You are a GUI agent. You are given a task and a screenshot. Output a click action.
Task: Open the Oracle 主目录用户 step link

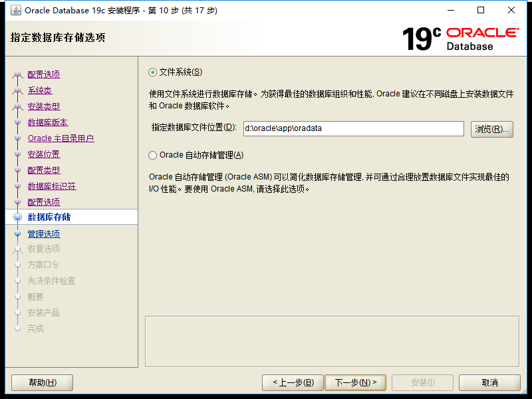(x=61, y=138)
